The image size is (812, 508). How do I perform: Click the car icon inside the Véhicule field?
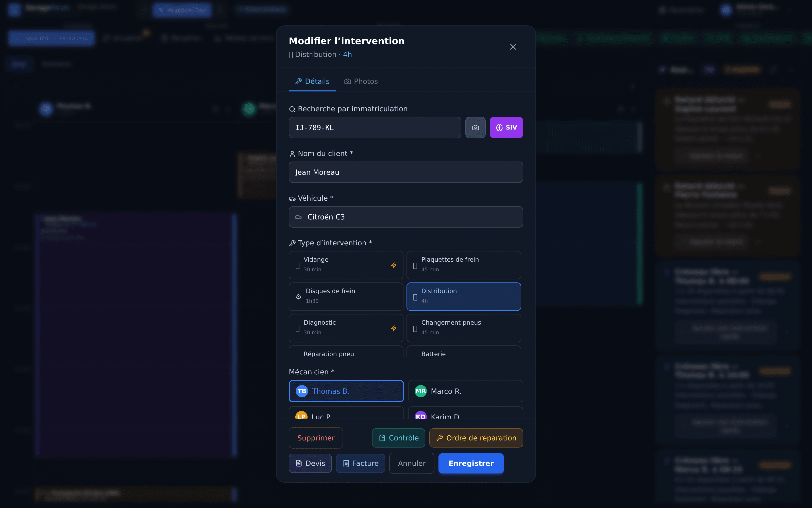point(298,217)
